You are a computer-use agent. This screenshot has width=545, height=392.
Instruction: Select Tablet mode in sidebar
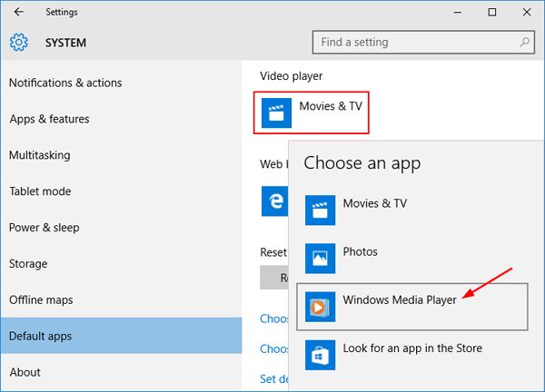click(40, 191)
